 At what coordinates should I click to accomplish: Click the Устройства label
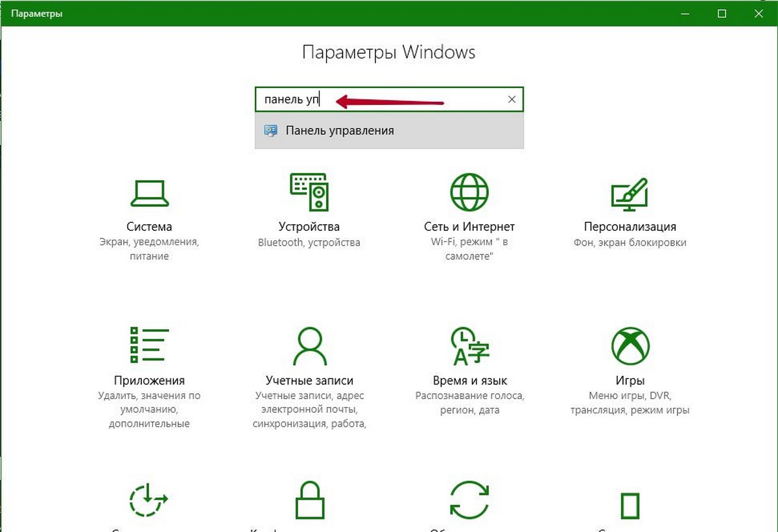(x=309, y=227)
